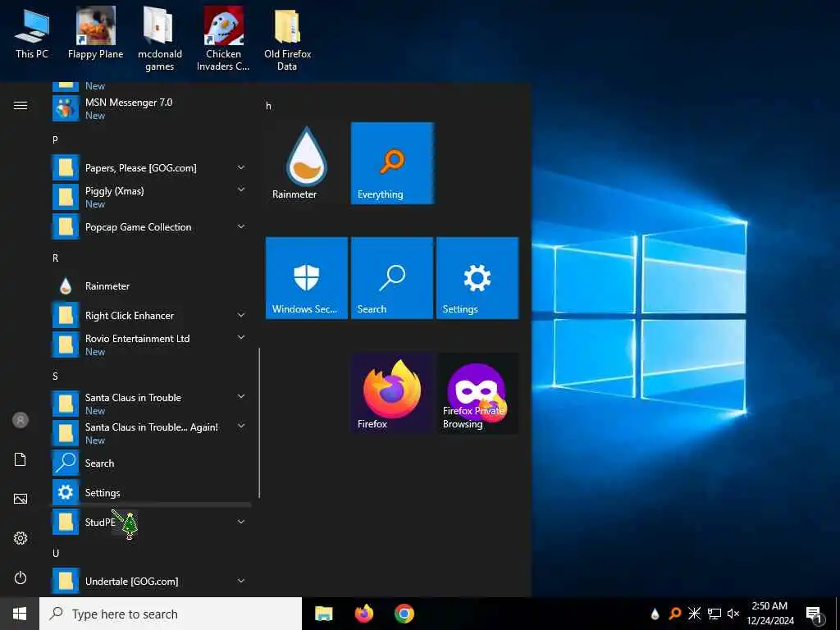Click the U letter header
The height and width of the screenshot is (630, 840).
55,554
